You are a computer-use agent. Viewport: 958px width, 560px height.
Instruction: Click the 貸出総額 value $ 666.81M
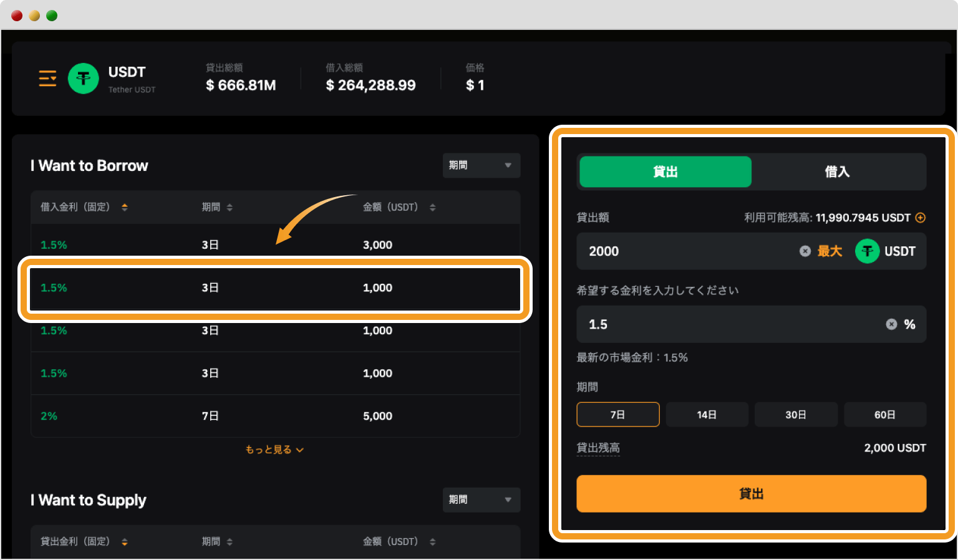tap(241, 85)
